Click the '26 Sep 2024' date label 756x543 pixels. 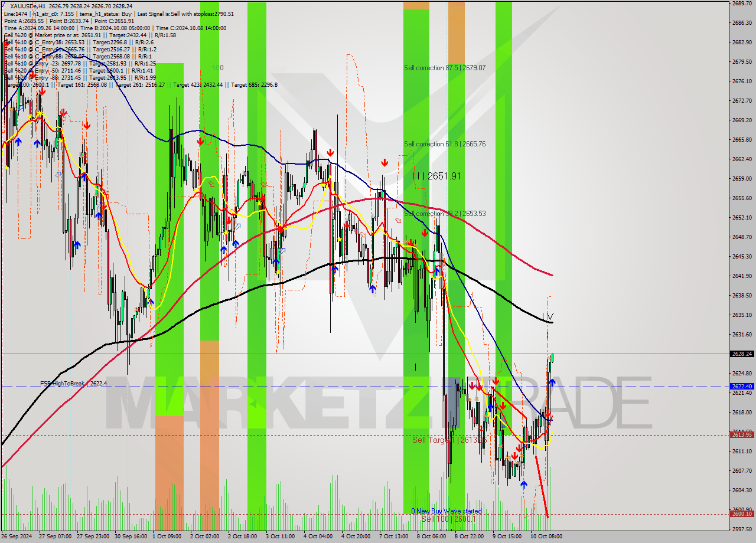[17, 537]
